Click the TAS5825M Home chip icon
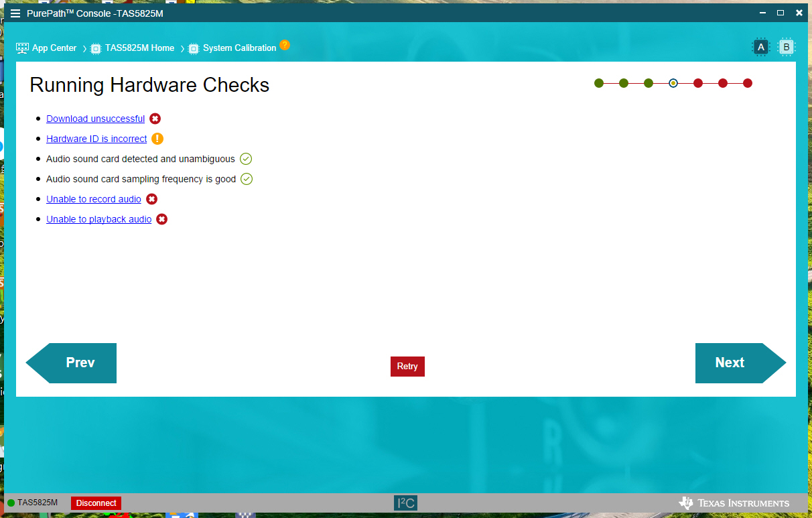 tap(96, 48)
